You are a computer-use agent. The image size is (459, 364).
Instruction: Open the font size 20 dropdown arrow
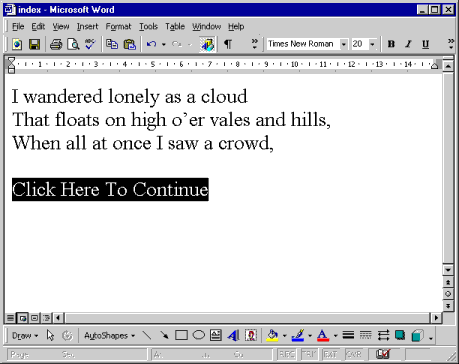[372, 44]
